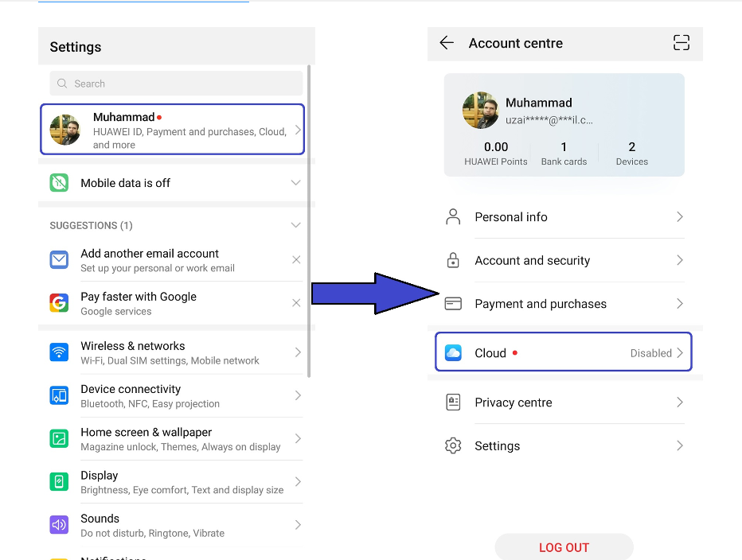Click the Settings search field
Viewport: 742px width, 560px height.
176,84
